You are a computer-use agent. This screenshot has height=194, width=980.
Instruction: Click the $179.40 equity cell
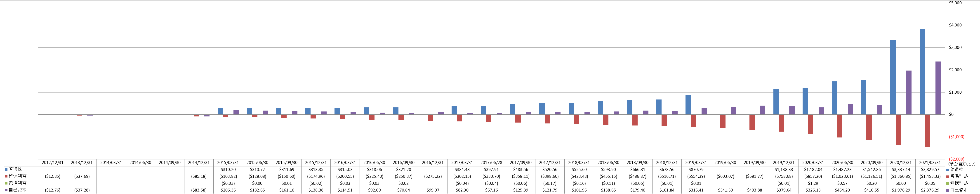[638, 190]
